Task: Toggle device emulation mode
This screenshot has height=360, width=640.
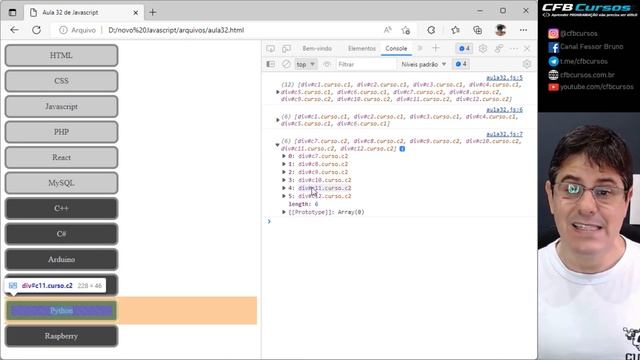Action: coord(287,49)
